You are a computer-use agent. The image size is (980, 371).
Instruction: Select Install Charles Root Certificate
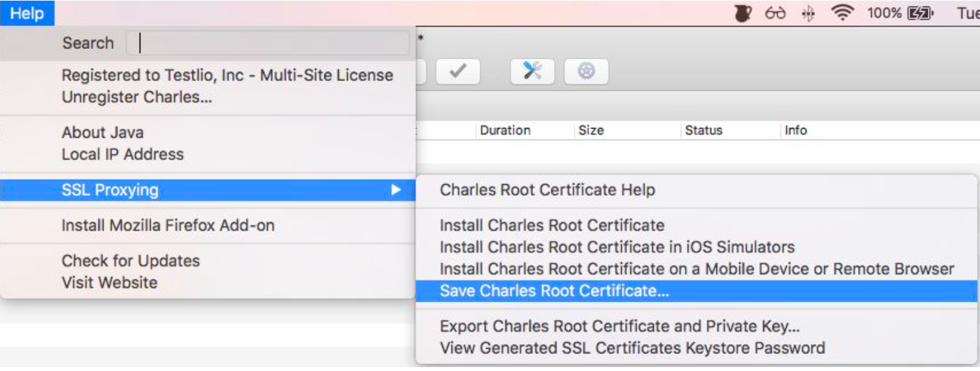click(x=697, y=225)
